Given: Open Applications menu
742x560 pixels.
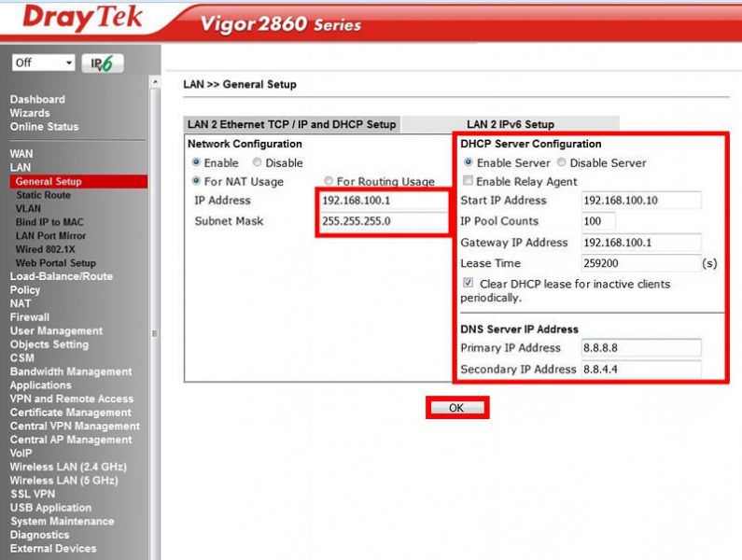Looking at the screenshot, I should coord(41,385).
